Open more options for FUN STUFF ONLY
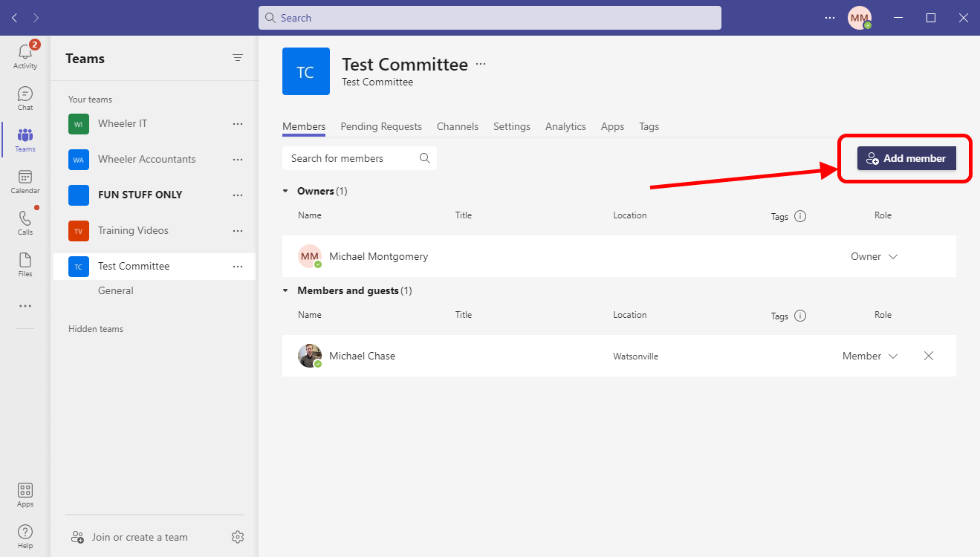This screenshot has height=557, width=980. [x=238, y=195]
